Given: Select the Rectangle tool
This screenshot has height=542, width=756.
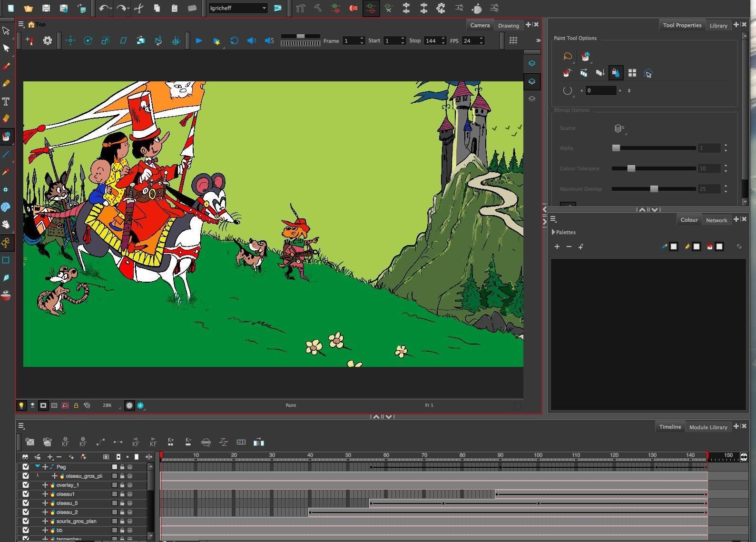Looking at the screenshot, I should (6, 260).
